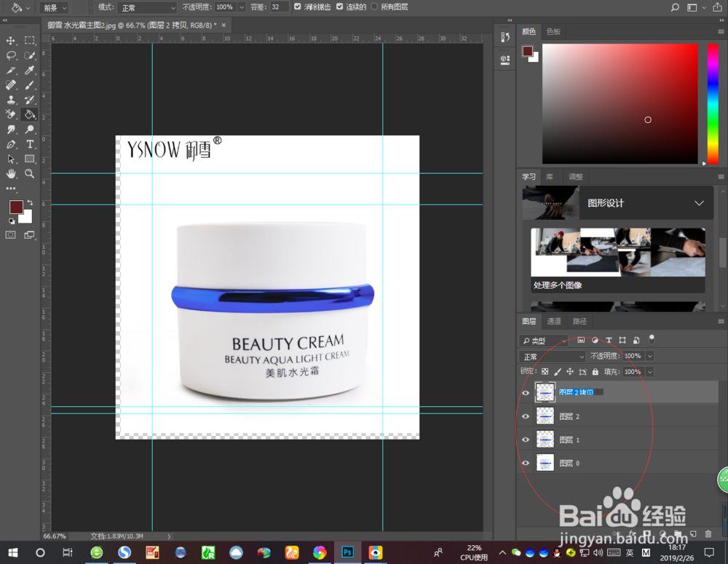Select the Healing Brush tool
728x564 pixels.
[x=11, y=85]
